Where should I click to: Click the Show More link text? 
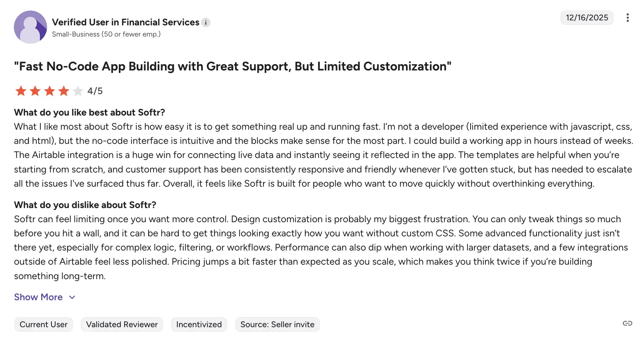pos(38,297)
